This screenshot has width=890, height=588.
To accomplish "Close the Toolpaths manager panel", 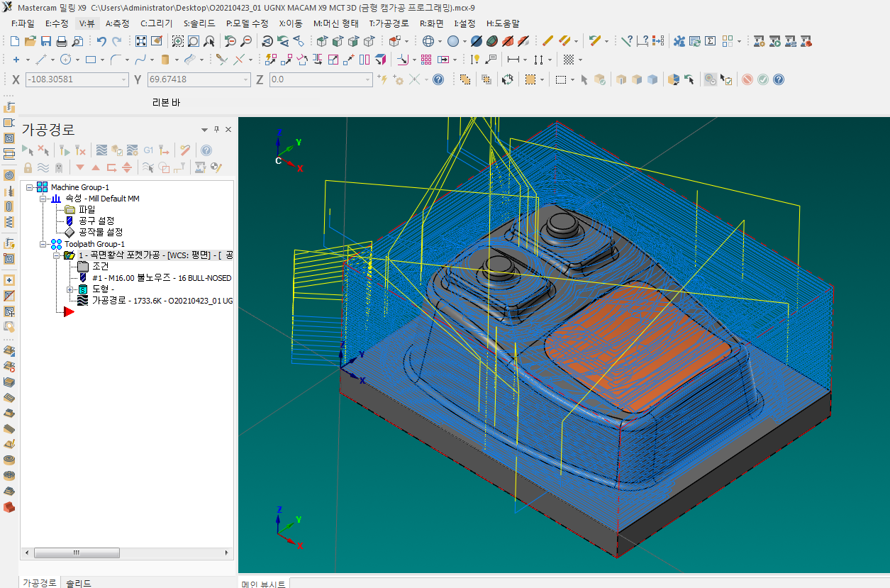I will click(228, 130).
